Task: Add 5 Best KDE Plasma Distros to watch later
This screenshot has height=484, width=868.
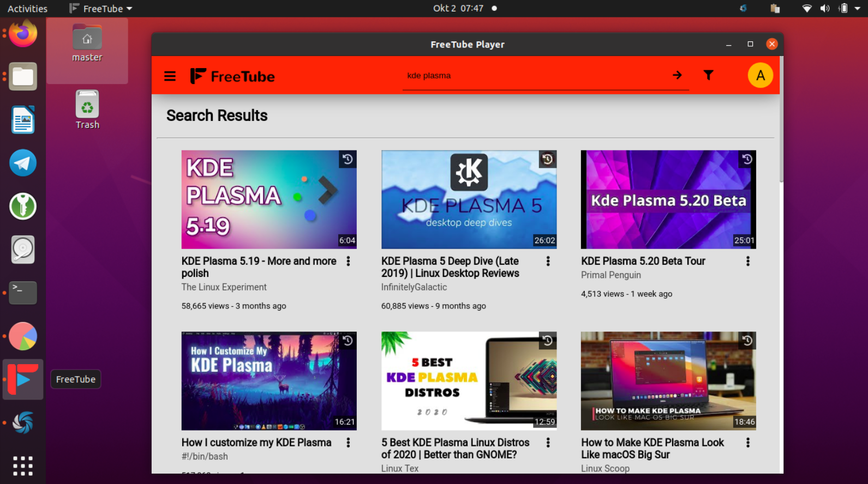Action: coord(547,341)
